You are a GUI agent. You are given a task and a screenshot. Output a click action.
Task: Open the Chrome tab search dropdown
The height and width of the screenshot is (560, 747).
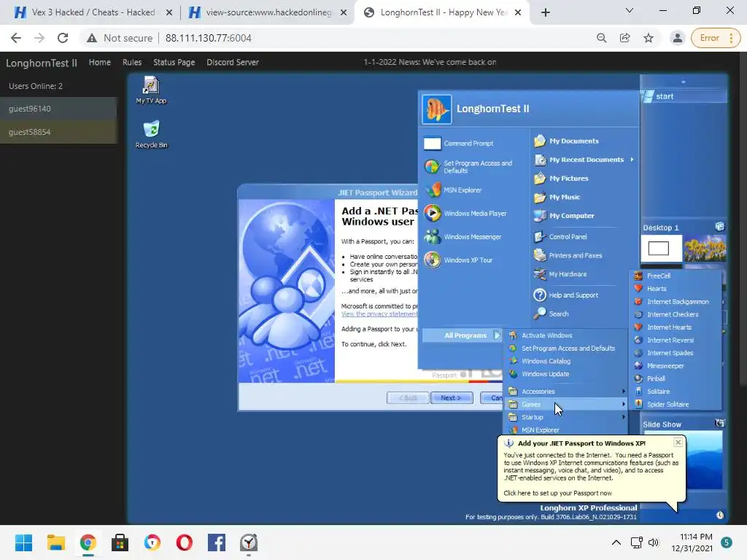630,10
